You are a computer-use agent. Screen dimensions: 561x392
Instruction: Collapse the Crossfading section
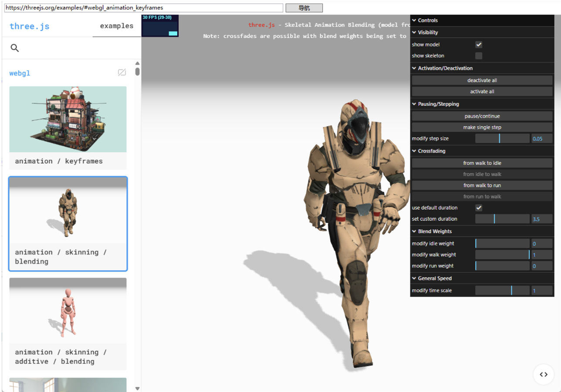pyautogui.click(x=482, y=151)
